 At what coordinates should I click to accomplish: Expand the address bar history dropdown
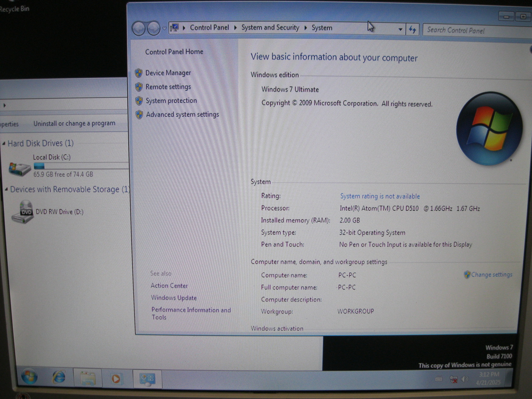(x=400, y=30)
